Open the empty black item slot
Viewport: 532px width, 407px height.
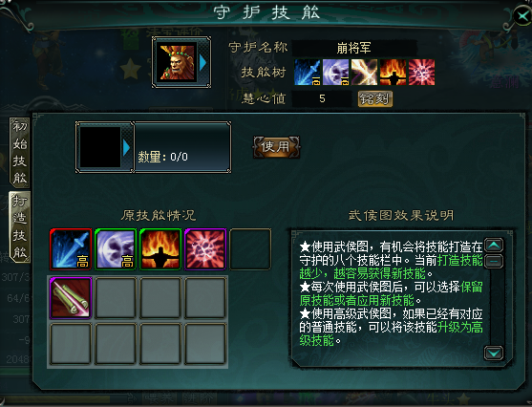click(100, 147)
